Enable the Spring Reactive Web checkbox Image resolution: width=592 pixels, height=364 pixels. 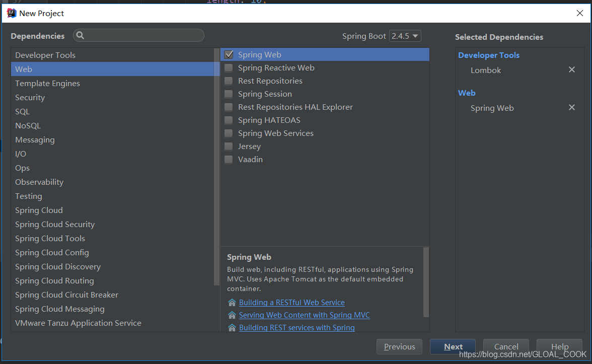click(x=229, y=68)
